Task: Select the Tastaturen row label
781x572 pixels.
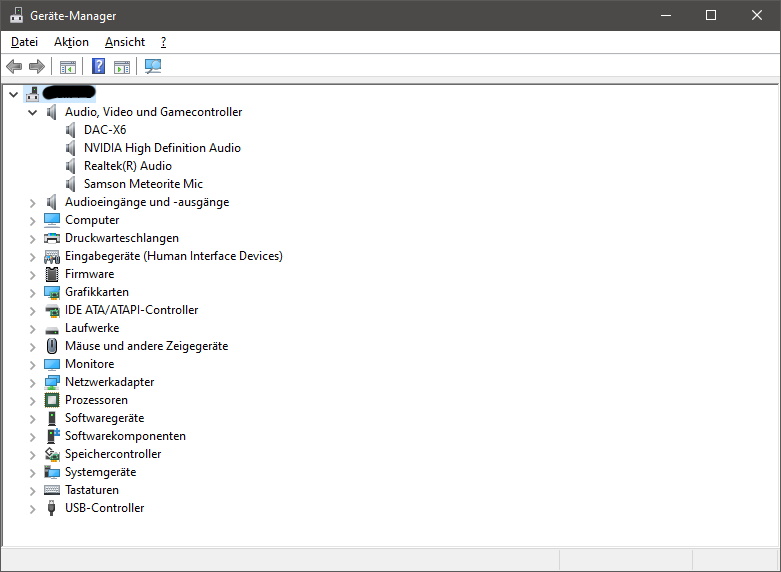Action: pyautogui.click(x=92, y=490)
